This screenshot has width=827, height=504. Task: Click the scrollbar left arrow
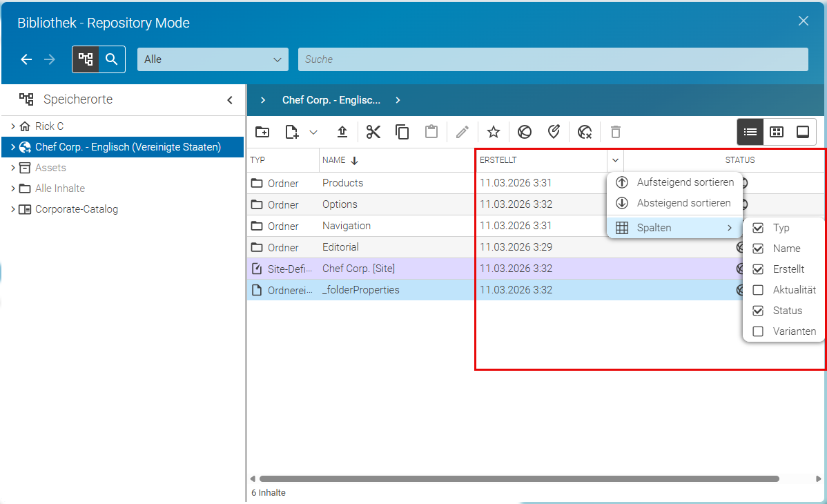pos(253,478)
